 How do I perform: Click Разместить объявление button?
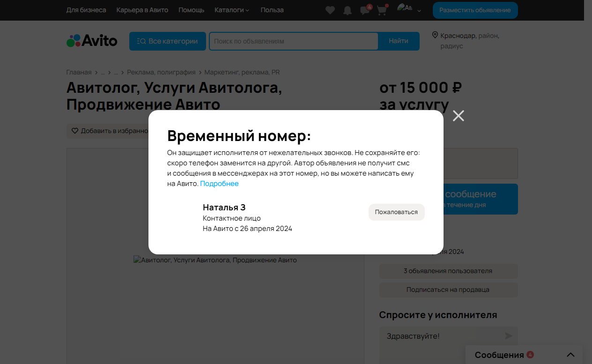(x=475, y=10)
